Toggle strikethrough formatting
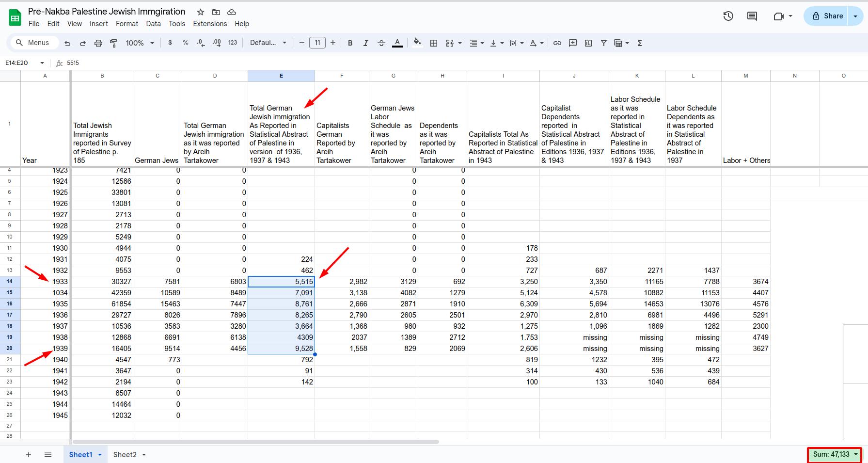This screenshot has width=868, height=463. [x=381, y=43]
